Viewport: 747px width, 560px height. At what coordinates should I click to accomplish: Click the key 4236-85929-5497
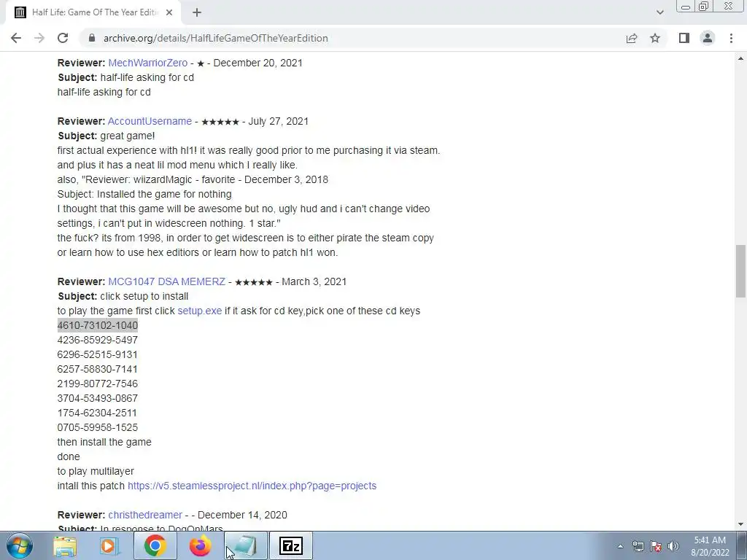coord(98,340)
